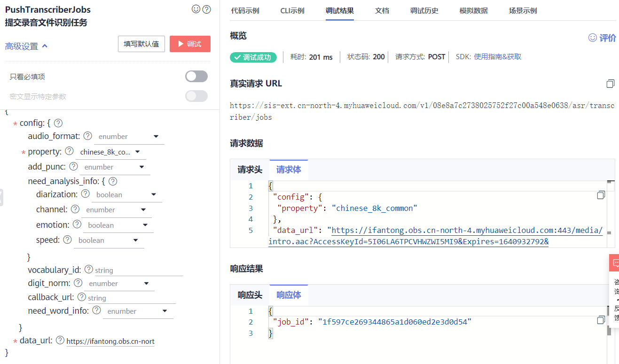619x364 pixels.
Task: Open the 使用指南&获取 SDK link
Action: click(497, 57)
